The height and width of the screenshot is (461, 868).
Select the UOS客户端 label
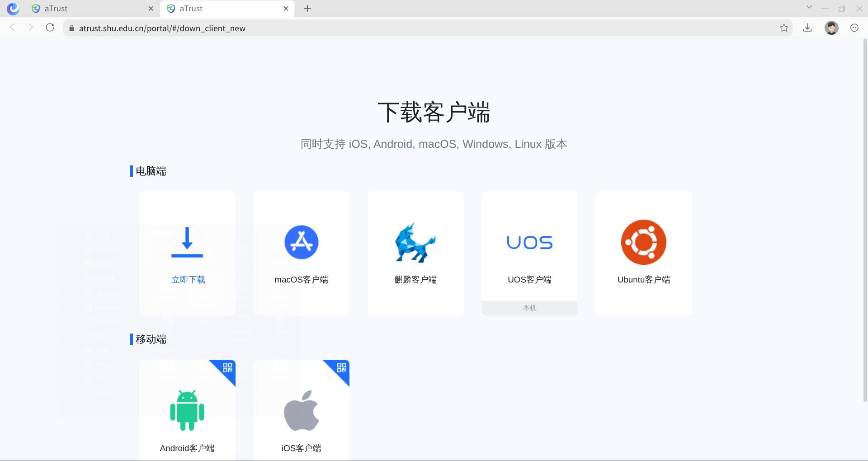(x=529, y=280)
